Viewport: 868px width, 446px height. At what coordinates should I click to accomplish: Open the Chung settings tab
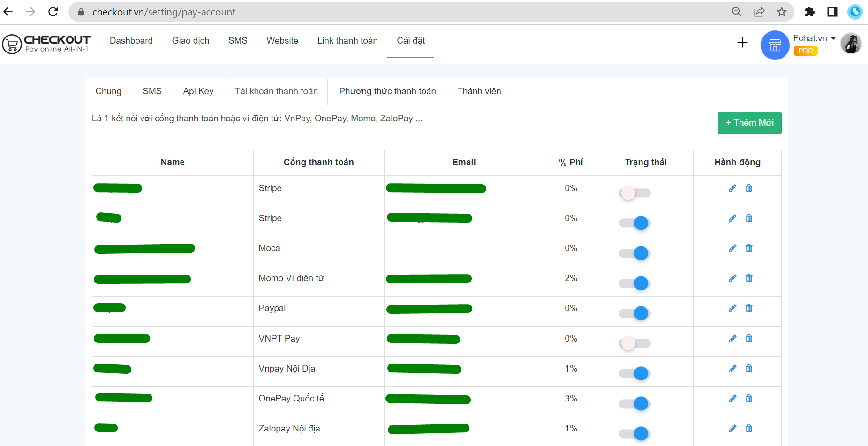(108, 91)
